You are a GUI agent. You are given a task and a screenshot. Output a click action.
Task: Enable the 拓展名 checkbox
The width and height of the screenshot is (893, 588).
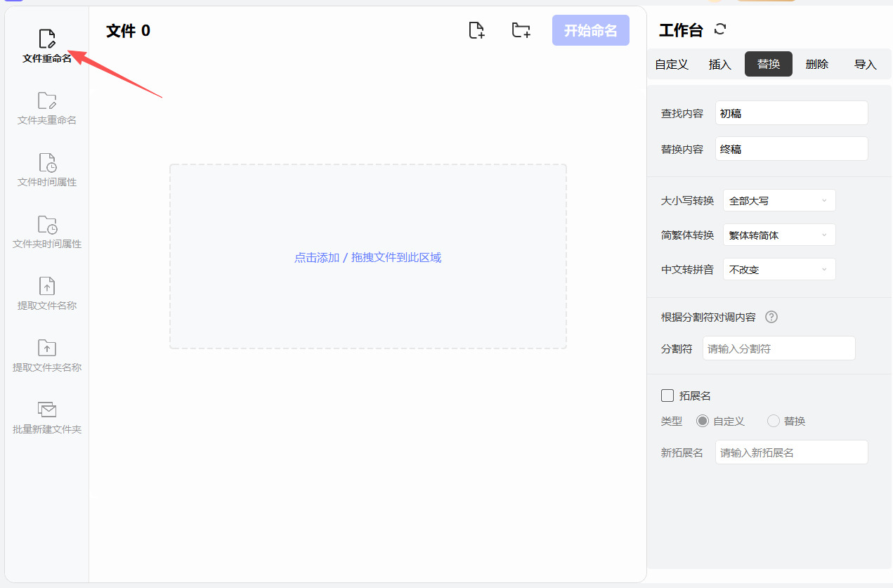(667, 396)
